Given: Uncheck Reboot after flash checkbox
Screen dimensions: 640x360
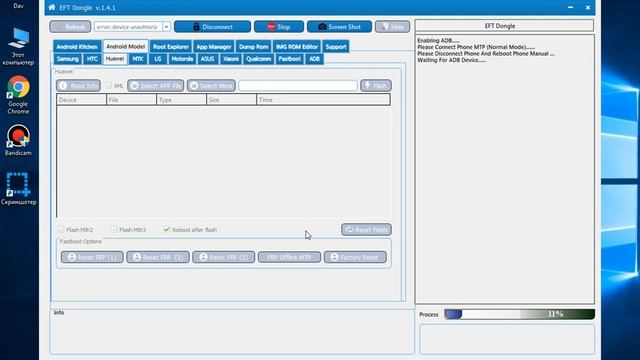Looking at the screenshot, I should (x=167, y=230).
